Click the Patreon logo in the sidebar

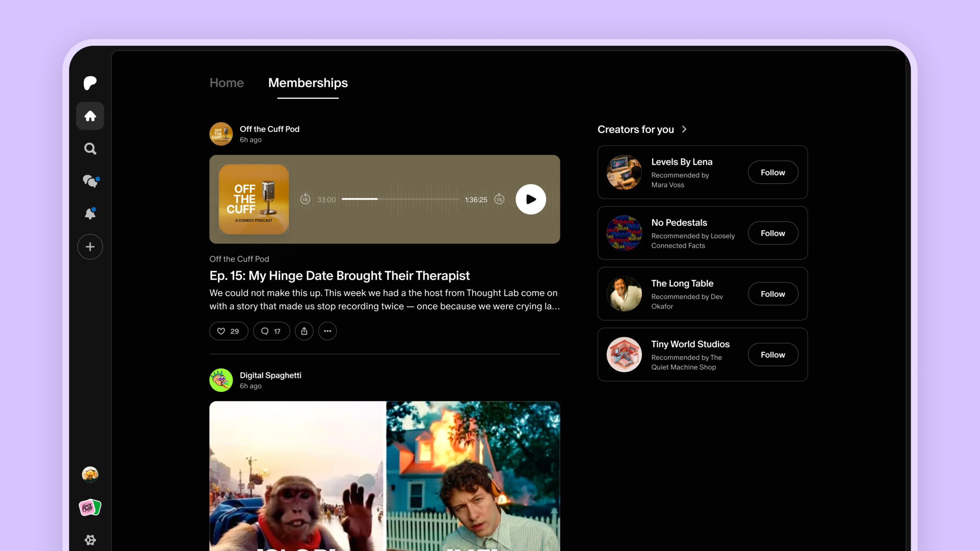tap(90, 83)
